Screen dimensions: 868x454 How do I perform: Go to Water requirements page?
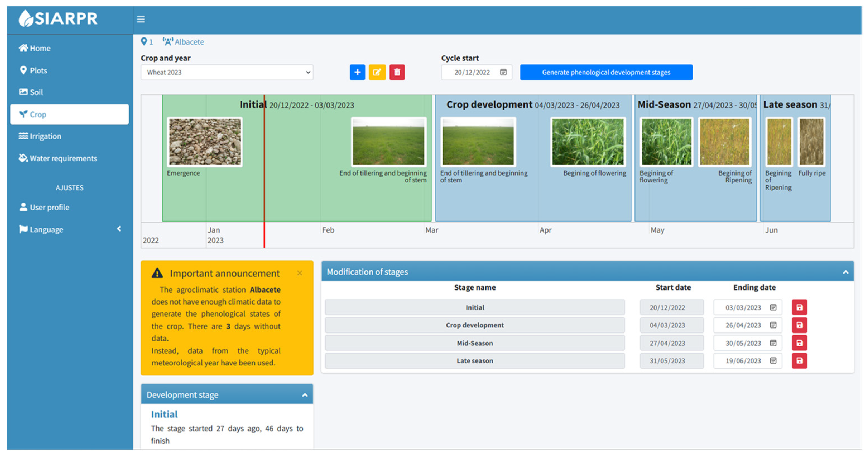(x=63, y=158)
